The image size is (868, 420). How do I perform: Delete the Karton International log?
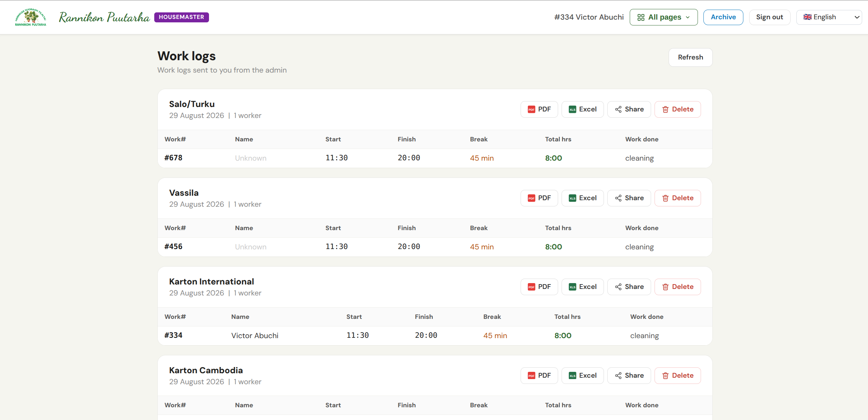click(678, 287)
